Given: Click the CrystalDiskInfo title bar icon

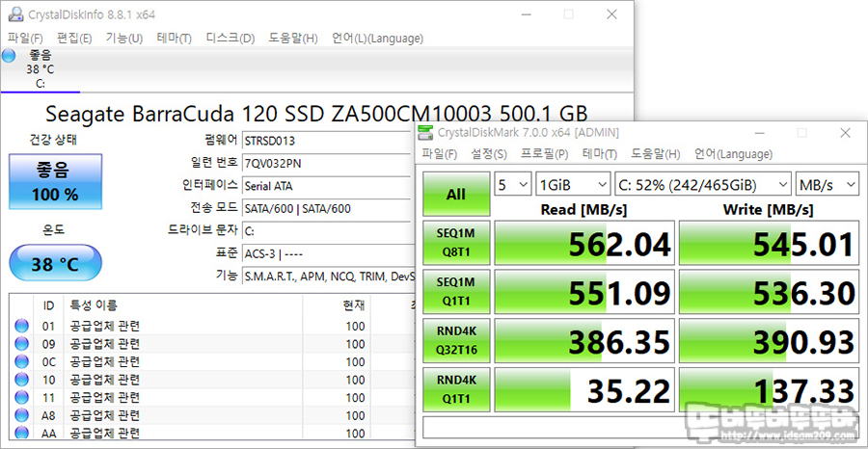Looking at the screenshot, I should pos(16,14).
